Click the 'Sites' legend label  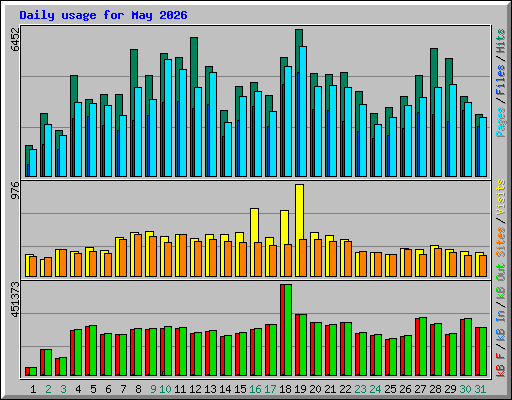501,242
